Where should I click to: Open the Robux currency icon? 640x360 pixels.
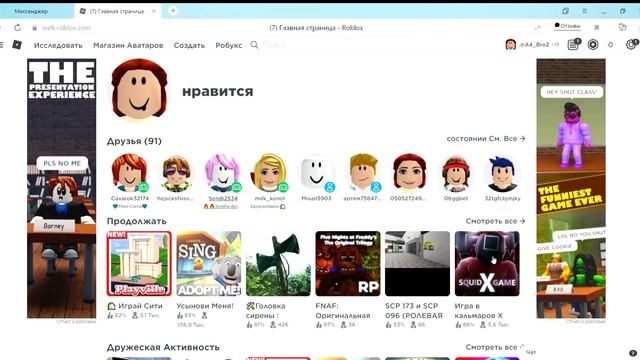pos(593,44)
